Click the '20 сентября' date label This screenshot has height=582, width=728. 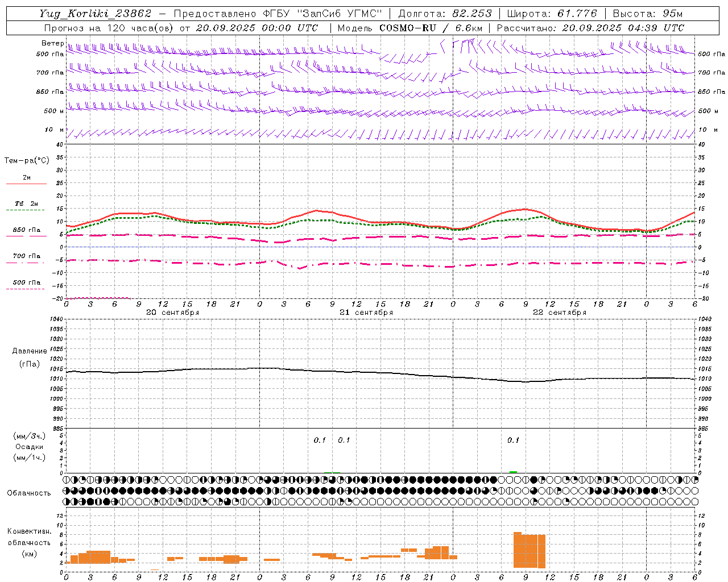(x=173, y=313)
